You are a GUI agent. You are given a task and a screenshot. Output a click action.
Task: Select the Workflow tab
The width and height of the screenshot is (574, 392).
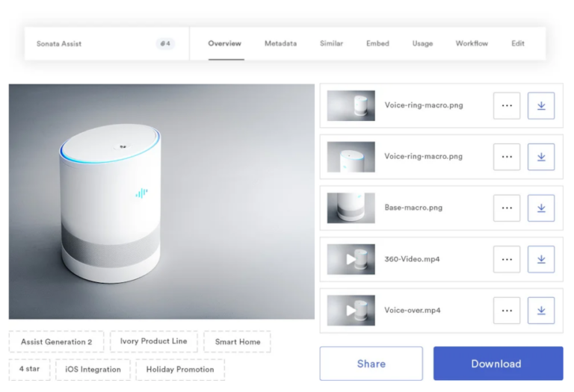point(472,44)
